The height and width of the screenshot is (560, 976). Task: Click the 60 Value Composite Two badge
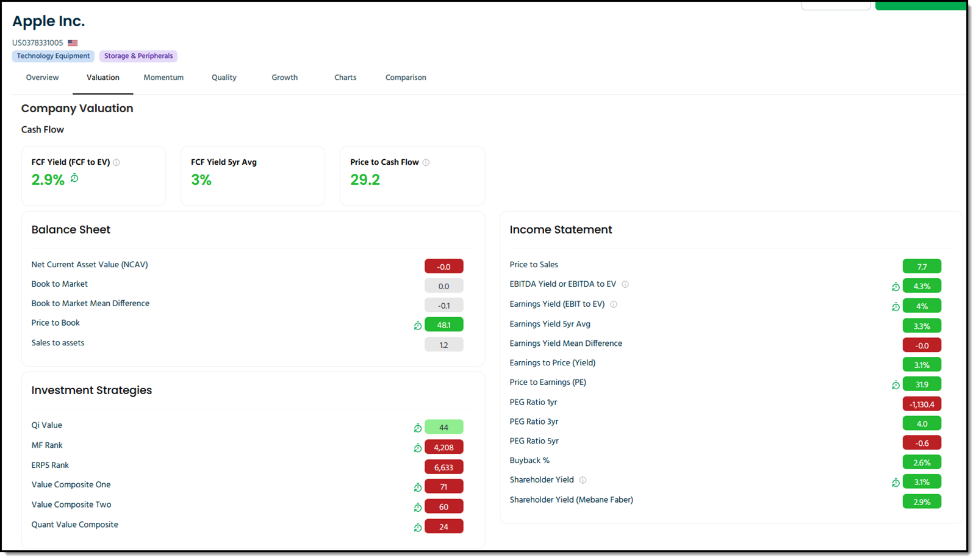tap(444, 507)
